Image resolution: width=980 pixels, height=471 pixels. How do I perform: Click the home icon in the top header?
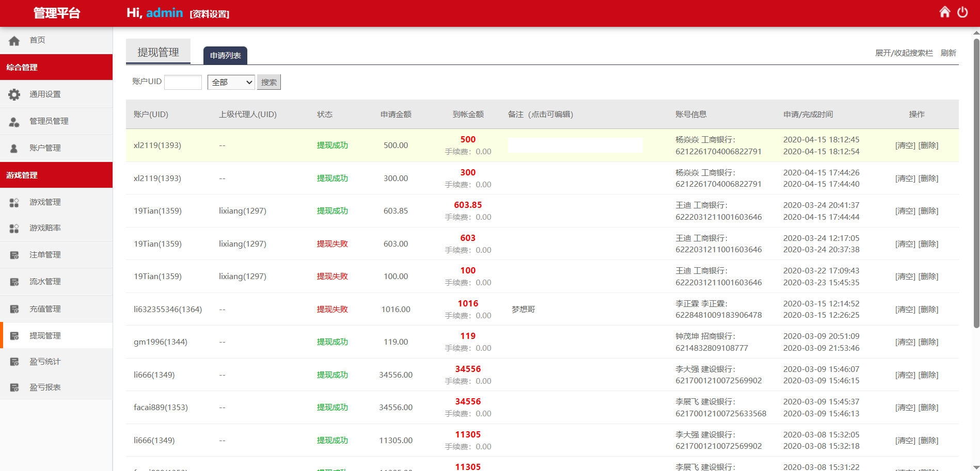click(x=944, y=12)
